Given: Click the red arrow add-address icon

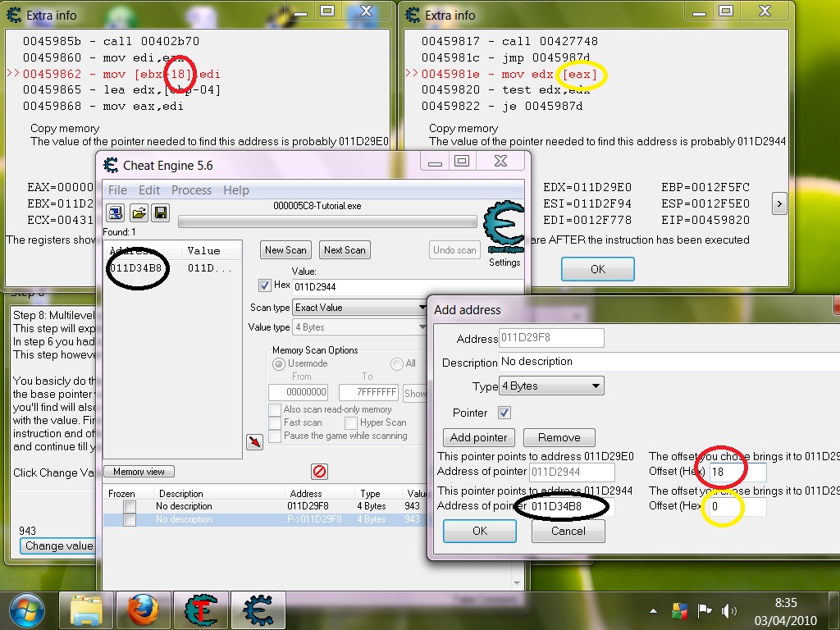Looking at the screenshot, I should click(254, 441).
